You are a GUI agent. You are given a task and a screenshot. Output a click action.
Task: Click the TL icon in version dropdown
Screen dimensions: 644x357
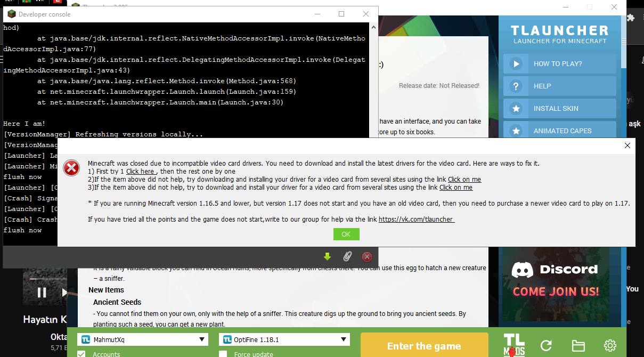[x=227, y=339]
